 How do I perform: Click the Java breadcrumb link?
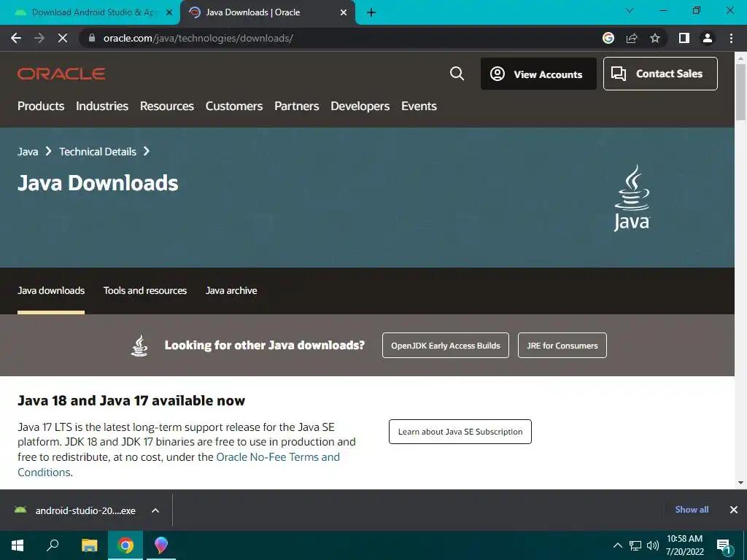coord(28,152)
